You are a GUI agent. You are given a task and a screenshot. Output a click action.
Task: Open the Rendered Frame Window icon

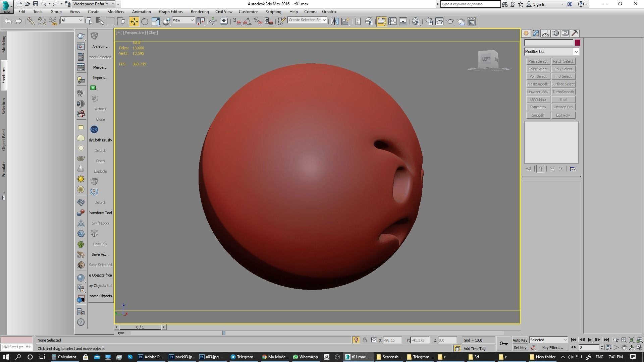439,21
